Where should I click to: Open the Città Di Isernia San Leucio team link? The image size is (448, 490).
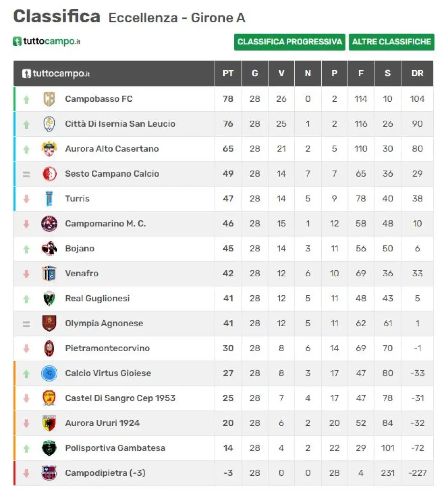(x=120, y=124)
